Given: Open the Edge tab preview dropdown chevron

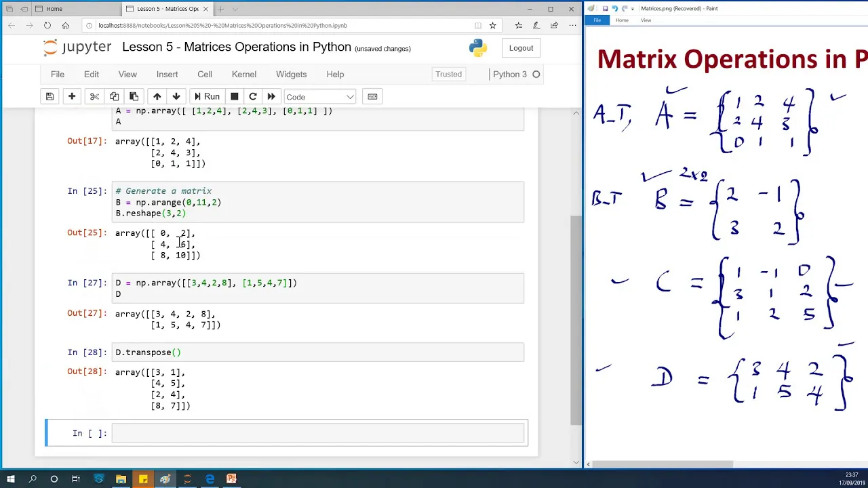Looking at the screenshot, I should pos(235,9).
